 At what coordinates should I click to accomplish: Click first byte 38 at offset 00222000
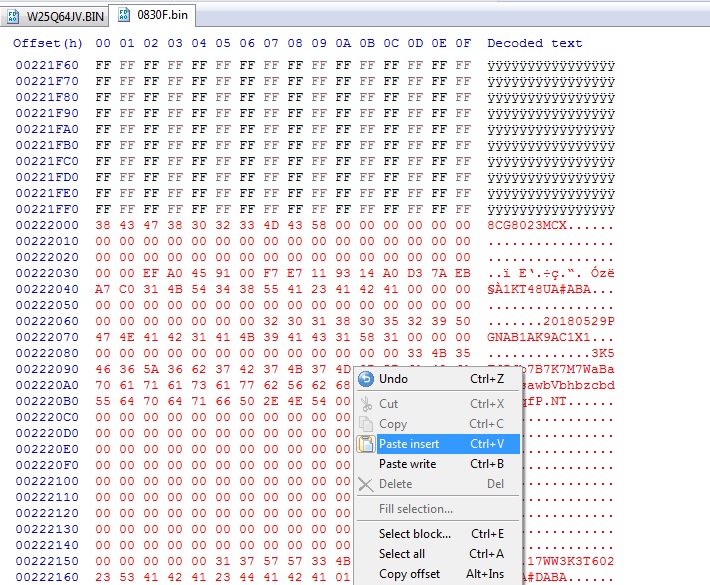pos(103,225)
